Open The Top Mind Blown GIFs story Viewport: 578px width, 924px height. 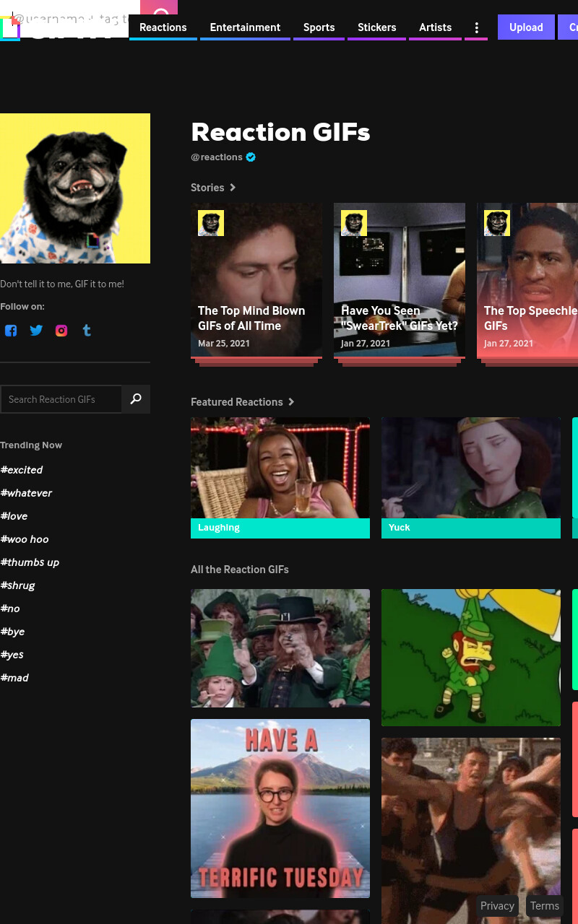256,280
